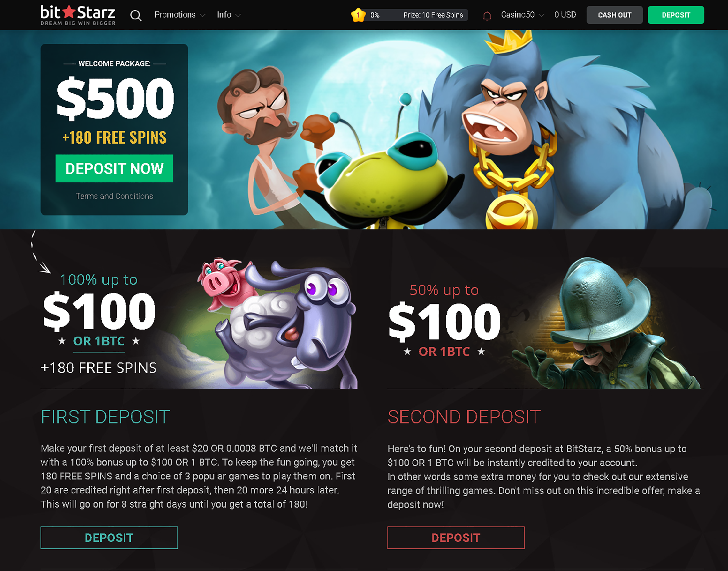Click the teal First Deposit DEPOSIT button

[x=109, y=538]
